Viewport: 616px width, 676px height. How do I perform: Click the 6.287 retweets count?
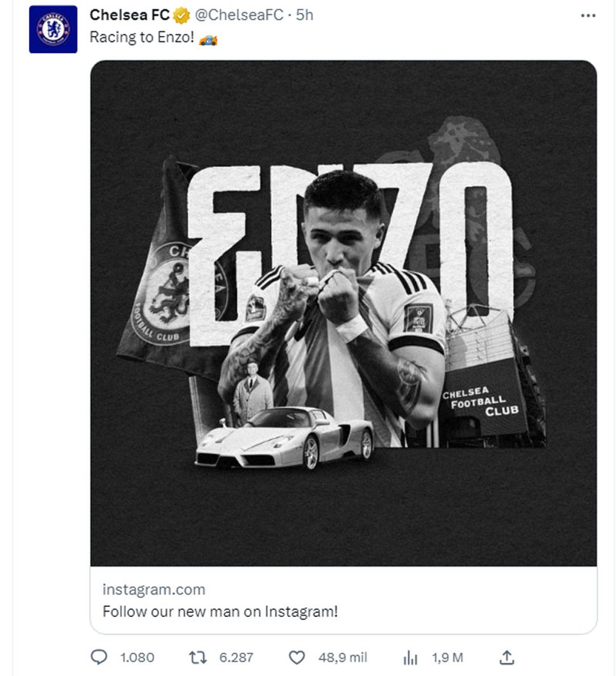click(x=236, y=658)
